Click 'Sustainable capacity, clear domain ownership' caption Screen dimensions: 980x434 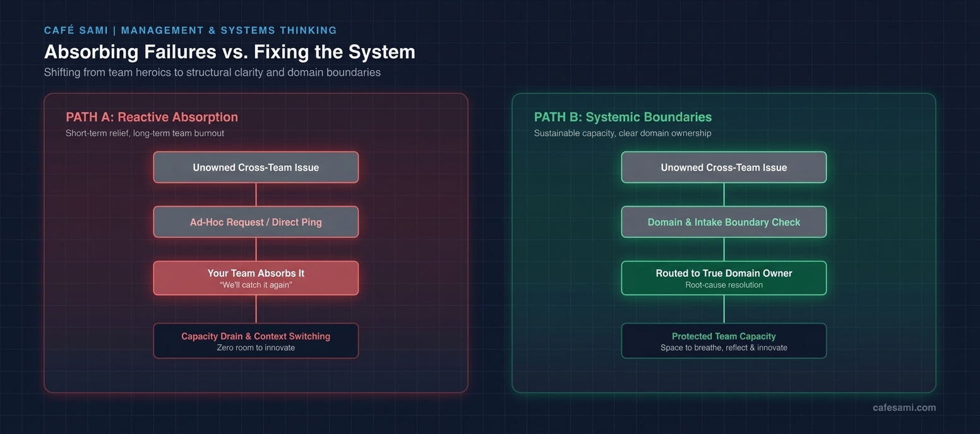click(x=623, y=133)
